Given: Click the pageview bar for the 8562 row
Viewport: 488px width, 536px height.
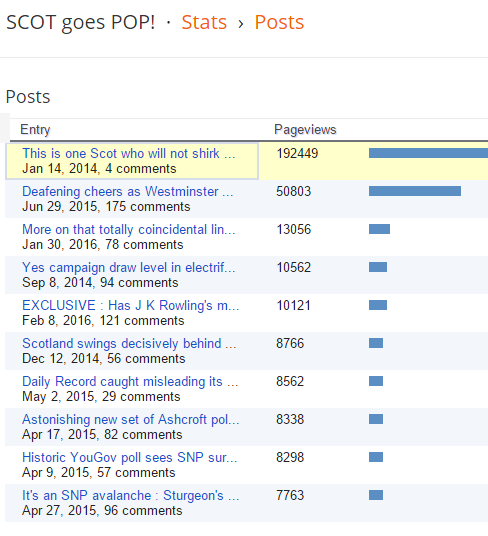Looking at the screenshot, I should point(376,381).
